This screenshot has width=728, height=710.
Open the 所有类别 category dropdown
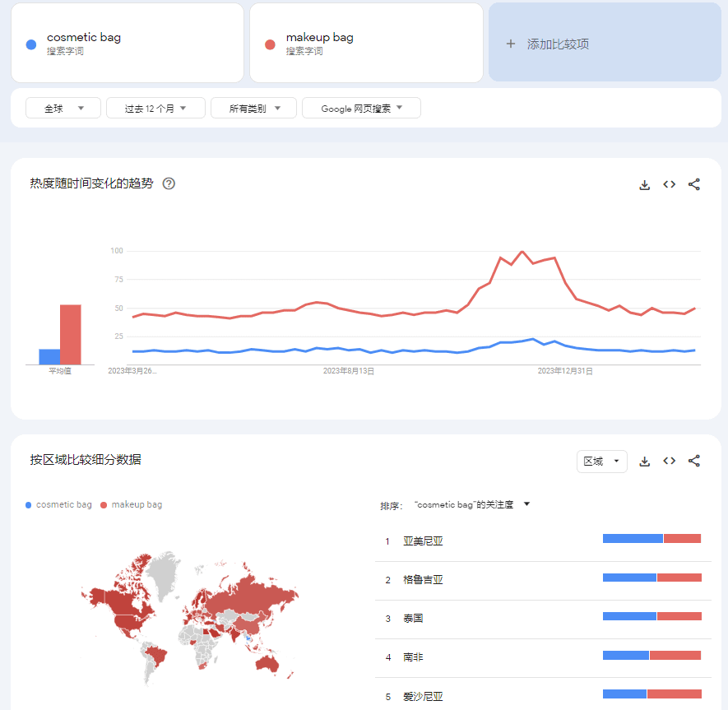[x=255, y=109]
